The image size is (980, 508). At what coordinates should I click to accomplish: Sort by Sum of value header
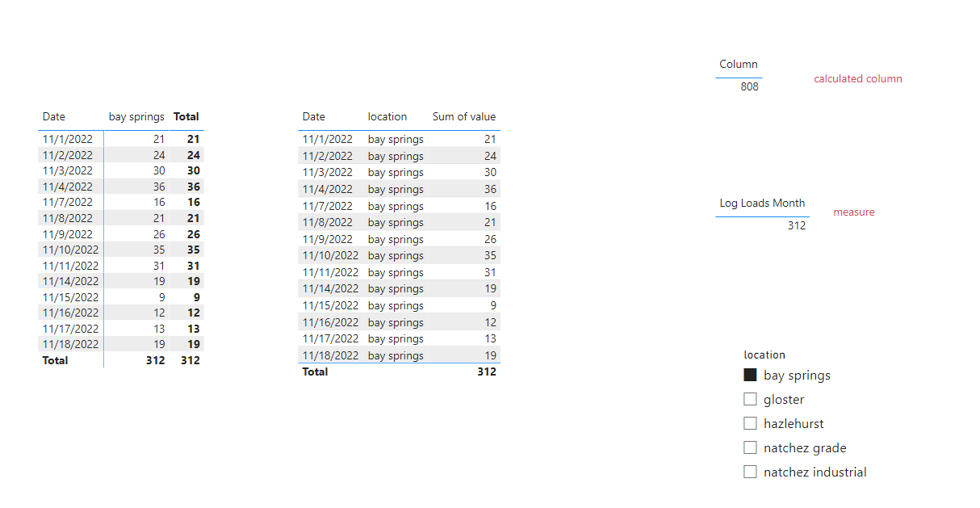point(464,116)
